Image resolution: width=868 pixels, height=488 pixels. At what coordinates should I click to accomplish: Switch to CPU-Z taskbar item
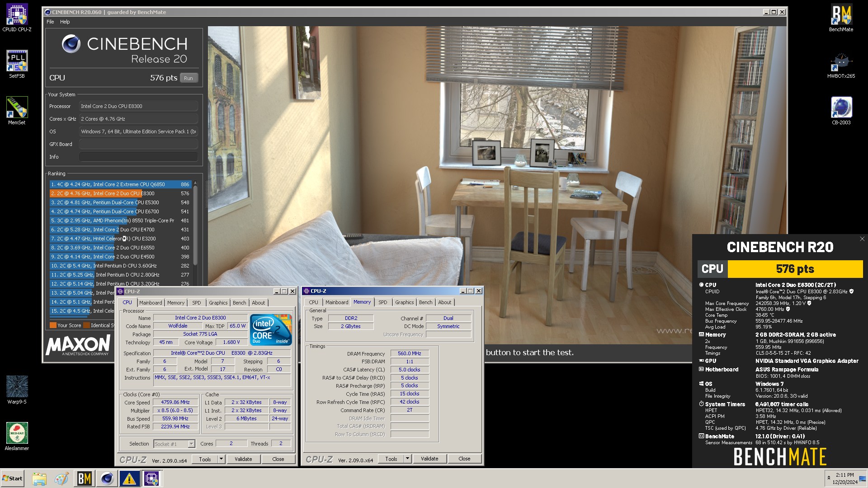point(151,478)
